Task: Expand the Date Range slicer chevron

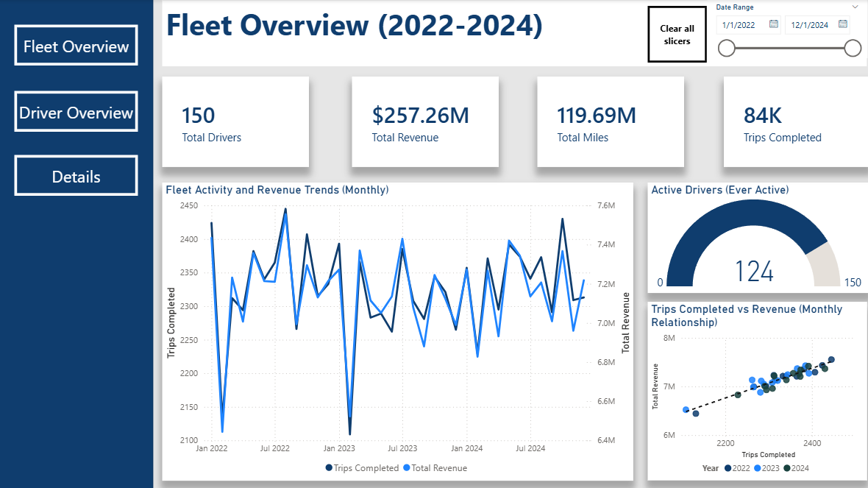Action: coord(855,7)
